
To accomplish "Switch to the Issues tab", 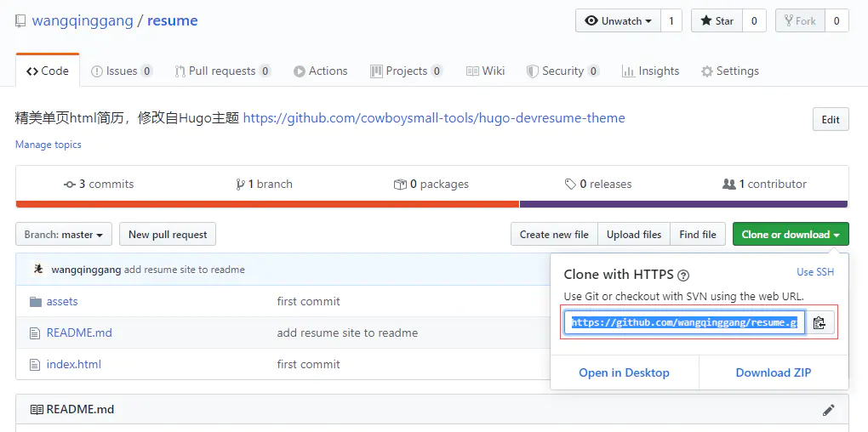I will [122, 71].
